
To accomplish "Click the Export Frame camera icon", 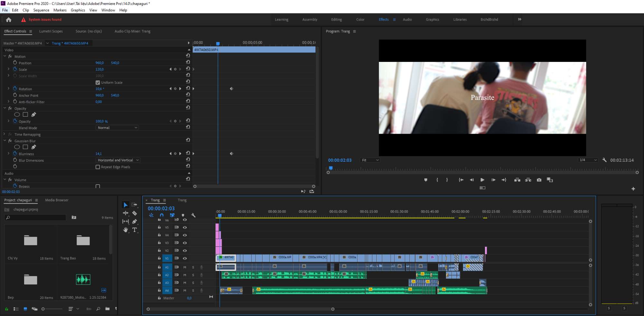I will point(539,180).
